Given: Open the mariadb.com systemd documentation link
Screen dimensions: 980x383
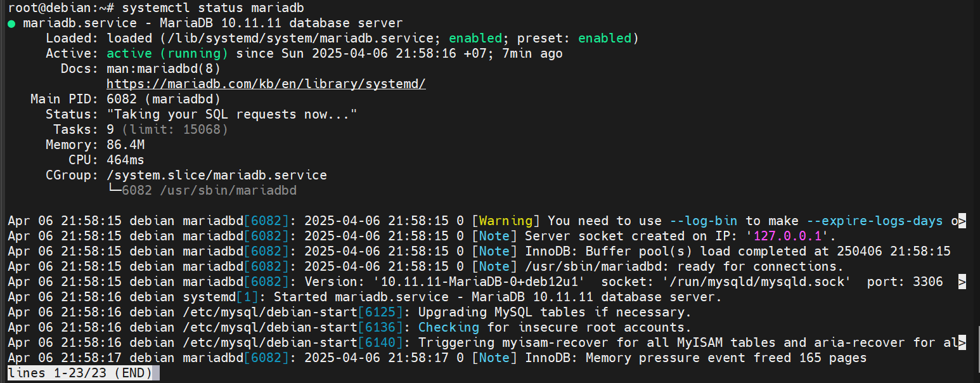Looking at the screenshot, I should coord(266,84).
